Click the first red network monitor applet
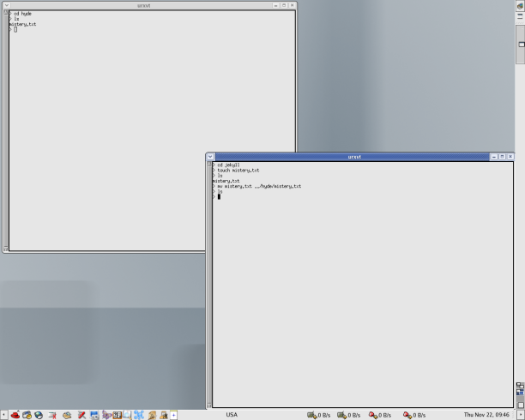The height and width of the screenshot is (420, 525). 380,415
